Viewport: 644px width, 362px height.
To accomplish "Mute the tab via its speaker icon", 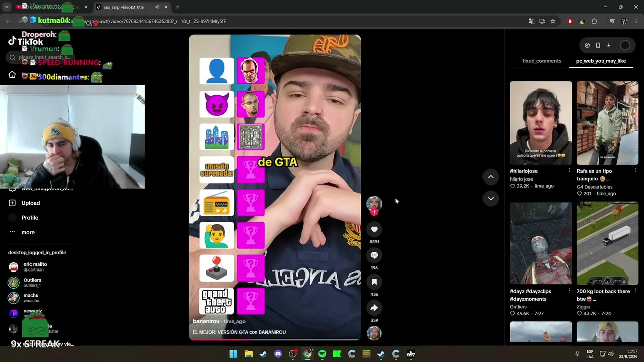I will [157, 7].
